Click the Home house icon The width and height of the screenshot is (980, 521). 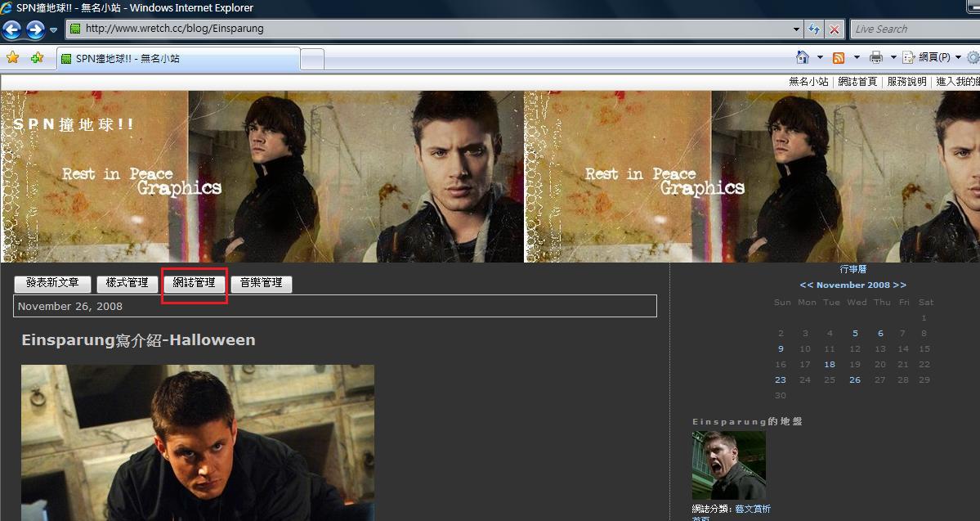[803, 57]
